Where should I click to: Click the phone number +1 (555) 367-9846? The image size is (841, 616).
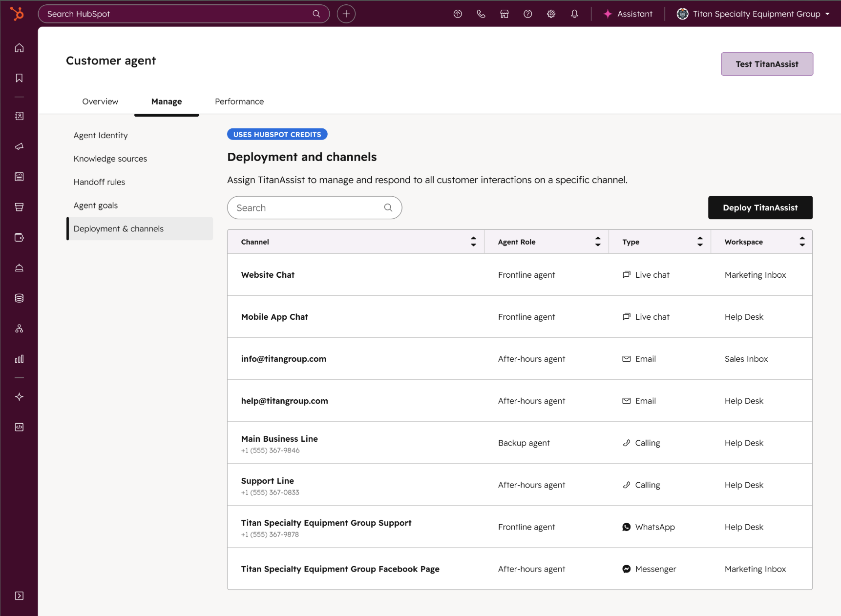[x=271, y=451]
